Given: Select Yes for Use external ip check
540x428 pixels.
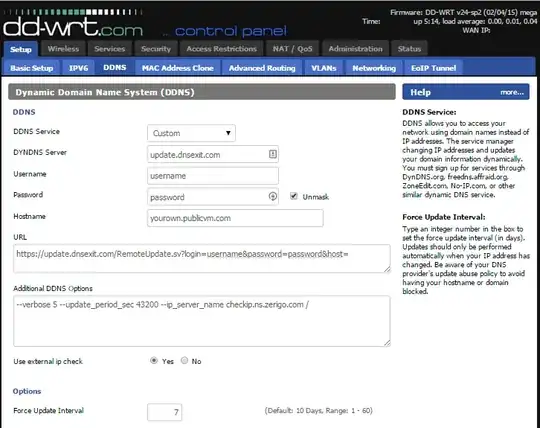Looking at the screenshot, I should tap(154, 361).
